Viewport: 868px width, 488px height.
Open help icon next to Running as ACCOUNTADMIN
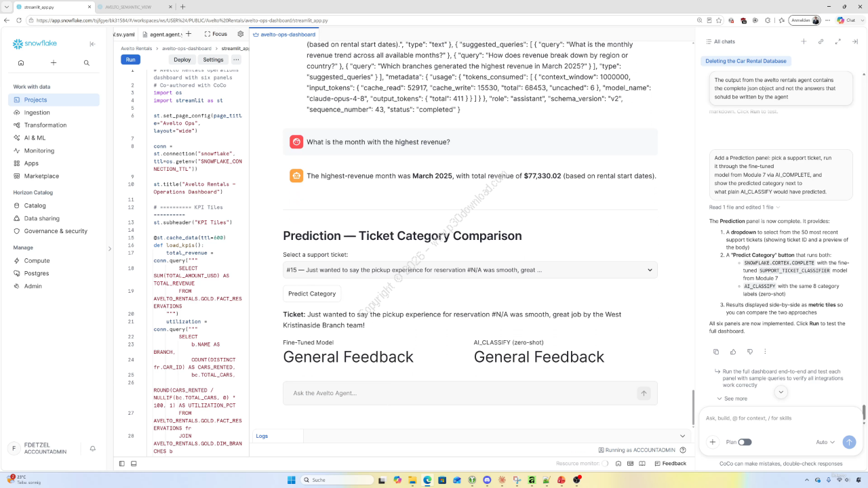coord(684,450)
